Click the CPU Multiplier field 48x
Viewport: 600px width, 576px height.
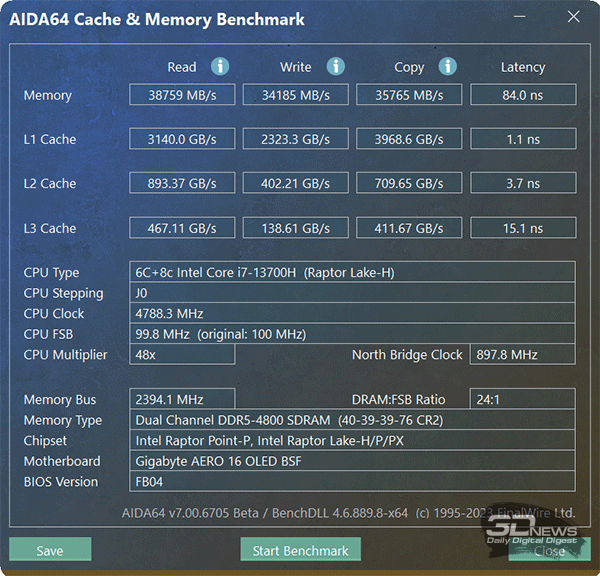pyautogui.click(x=182, y=354)
